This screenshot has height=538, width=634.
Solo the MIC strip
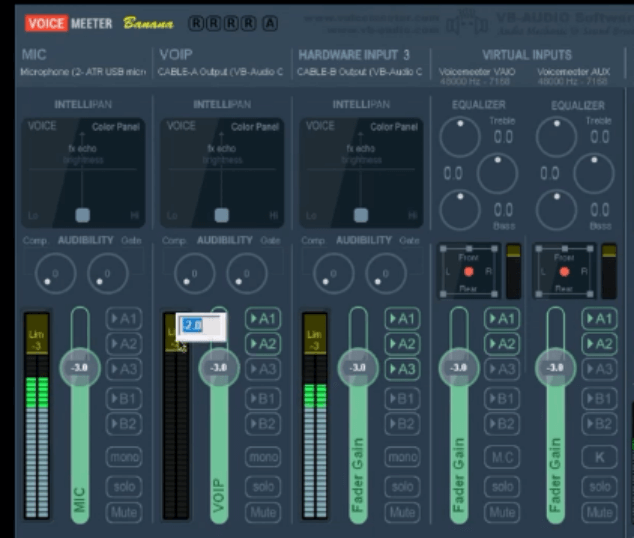coord(124,486)
